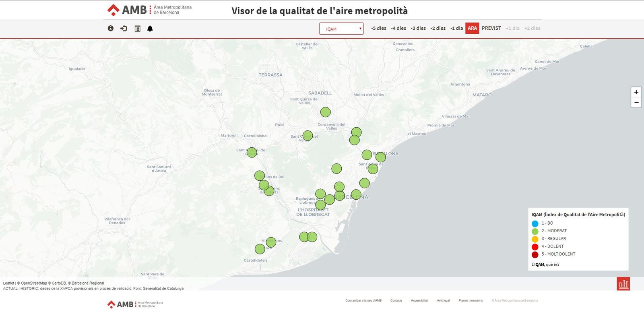Open the 'Contacte' footer link
Image resolution: width=644 pixels, height=312 pixels.
coord(396,300)
